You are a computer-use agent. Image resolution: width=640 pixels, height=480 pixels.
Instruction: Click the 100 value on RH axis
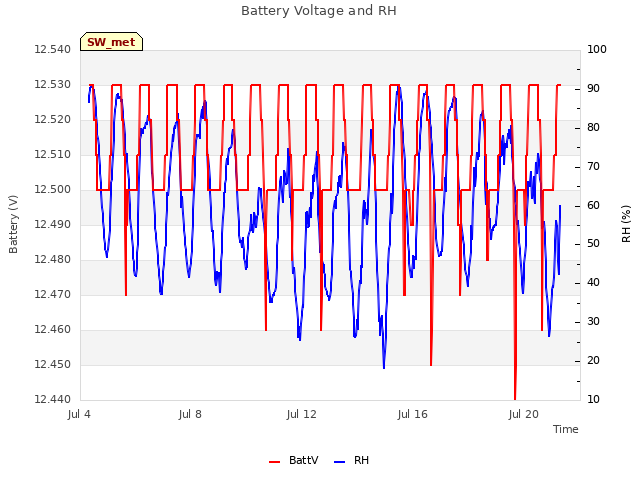(597, 50)
